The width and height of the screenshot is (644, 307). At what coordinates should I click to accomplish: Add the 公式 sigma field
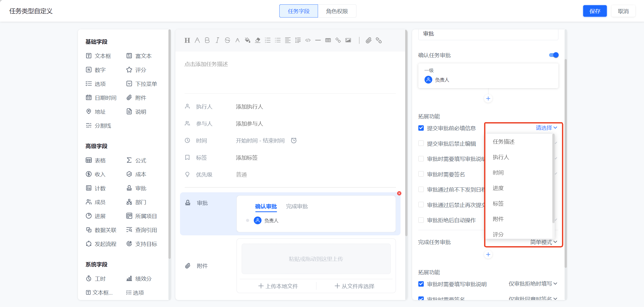point(136,160)
